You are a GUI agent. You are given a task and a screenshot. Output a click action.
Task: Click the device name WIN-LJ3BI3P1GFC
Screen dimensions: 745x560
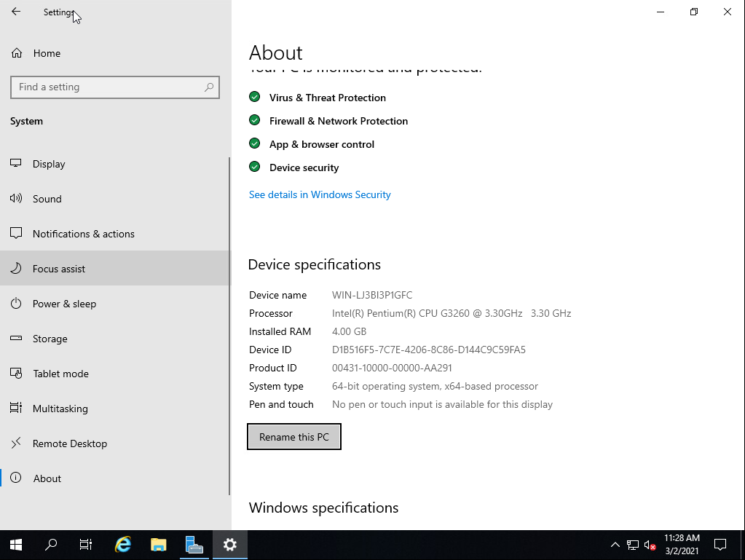(372, 295)
